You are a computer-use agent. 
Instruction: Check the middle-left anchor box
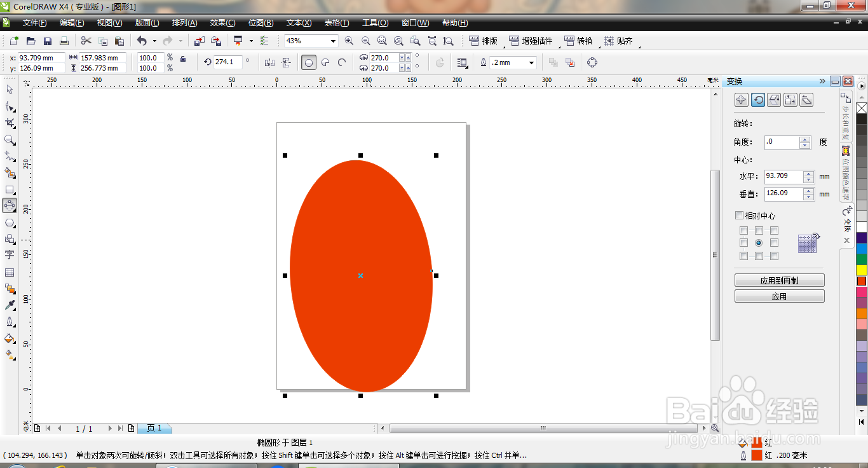pyautogui.click(x=743, y=243)
